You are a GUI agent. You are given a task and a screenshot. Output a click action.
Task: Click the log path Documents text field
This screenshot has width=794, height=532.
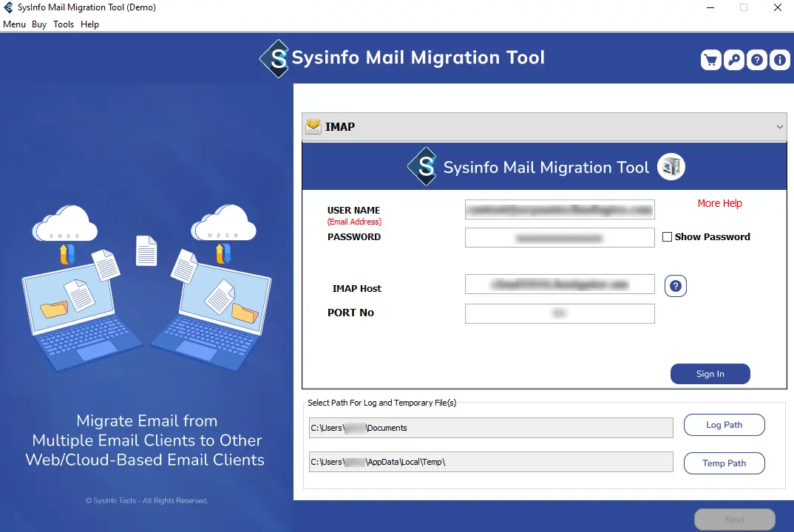491,428
